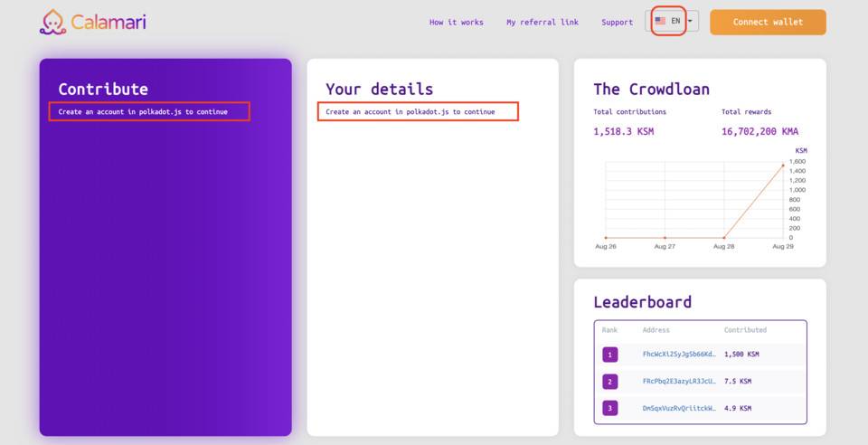This screenshot has width=868, height=445.
Task: Click the US flag language icon
Action: coord(660,21)
